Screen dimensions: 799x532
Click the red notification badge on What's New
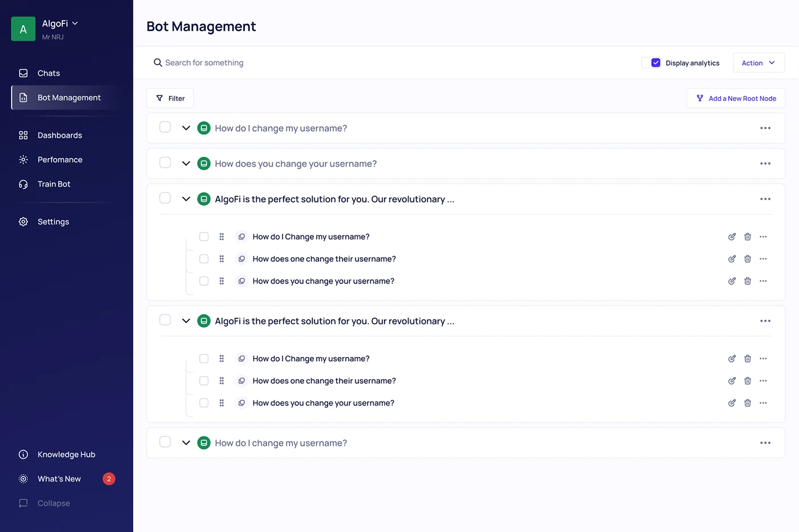tap(109, 479)
